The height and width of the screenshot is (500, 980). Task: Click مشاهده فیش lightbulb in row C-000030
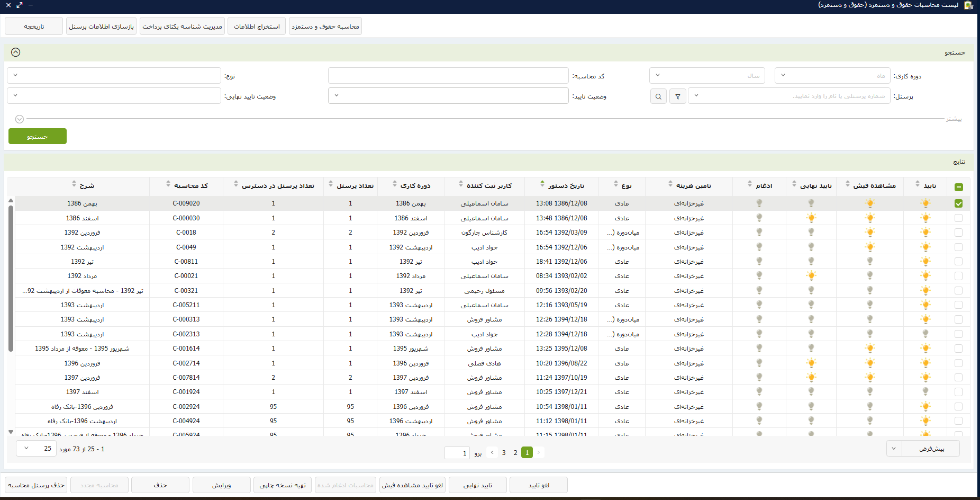[869, 218]
